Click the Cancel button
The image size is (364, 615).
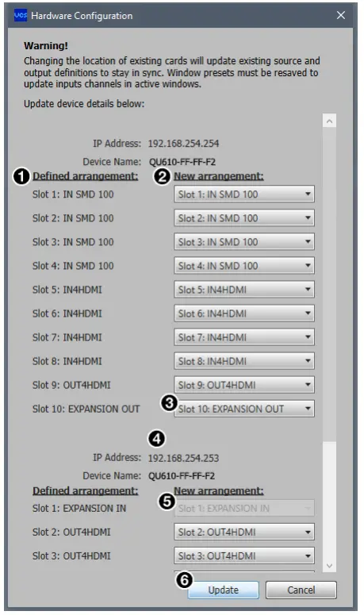pyautogui.click(x=301, y=590)
